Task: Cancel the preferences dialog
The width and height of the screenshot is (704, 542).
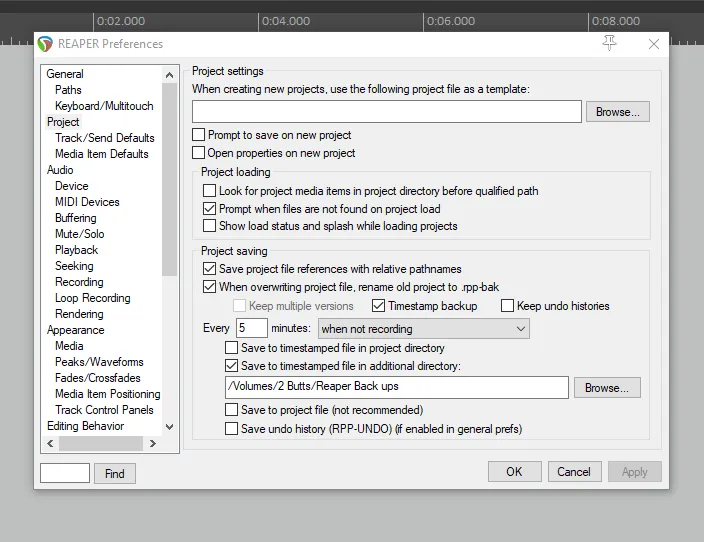Action: [x=574, y=471]
